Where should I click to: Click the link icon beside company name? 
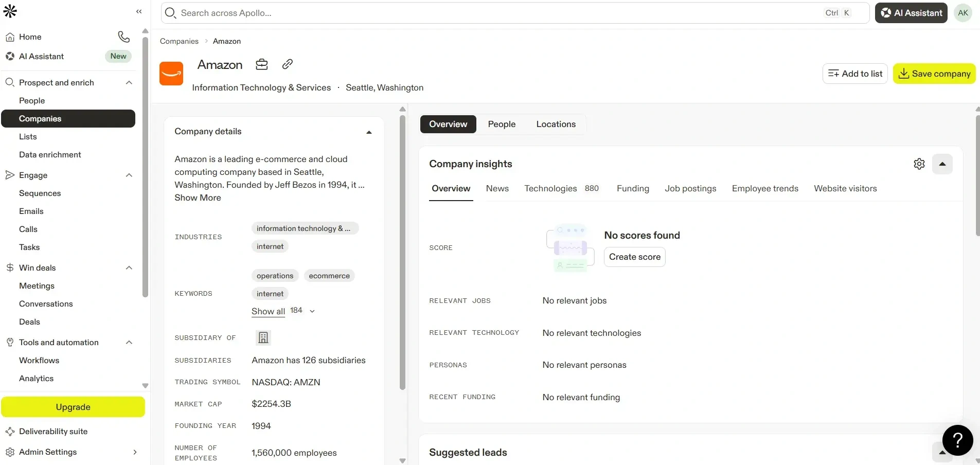[288, 64]
